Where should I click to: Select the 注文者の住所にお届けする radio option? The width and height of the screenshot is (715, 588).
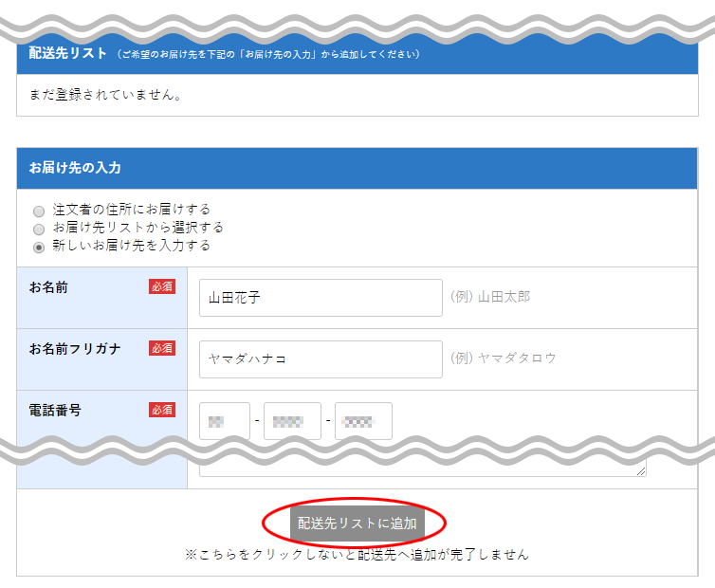click(39, 211)
